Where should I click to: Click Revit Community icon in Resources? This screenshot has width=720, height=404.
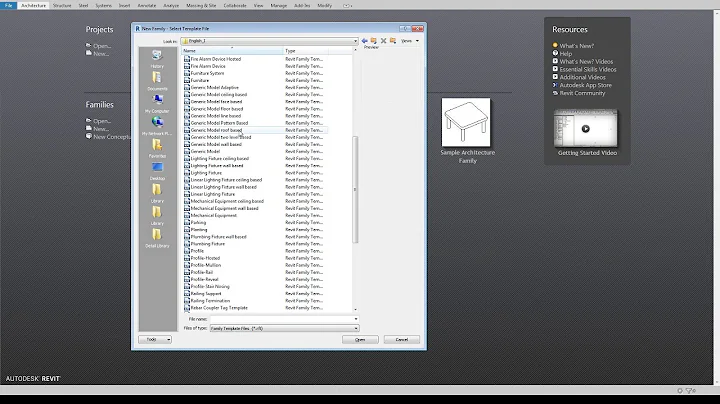pos(555,93)
